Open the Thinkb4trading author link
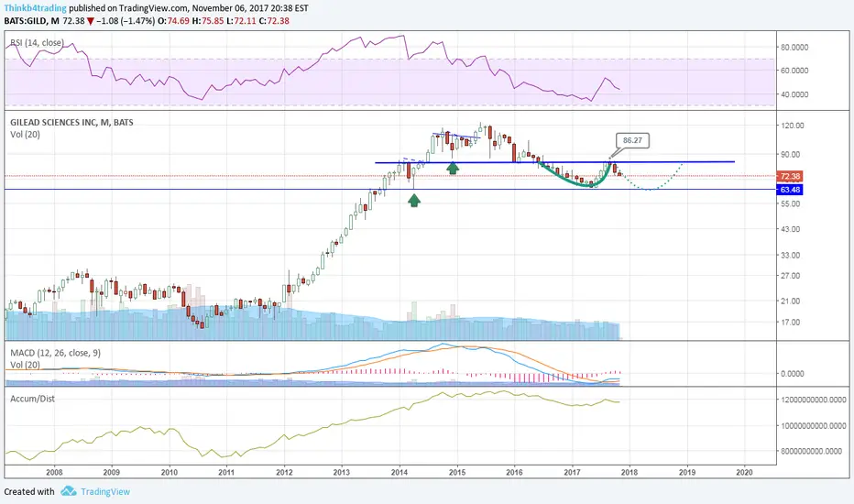Screen dimensions: 854x504 tap(36, 8)
